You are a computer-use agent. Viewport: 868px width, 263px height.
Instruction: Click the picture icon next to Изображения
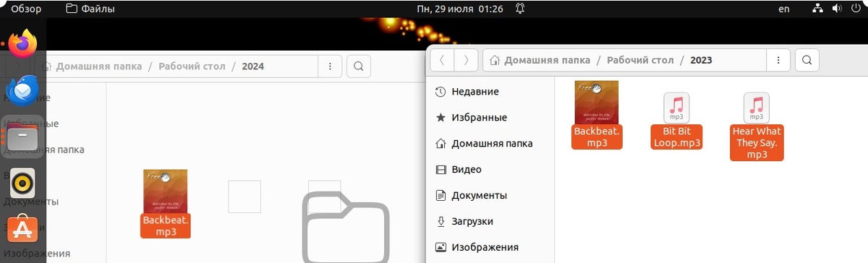(441, 247)
